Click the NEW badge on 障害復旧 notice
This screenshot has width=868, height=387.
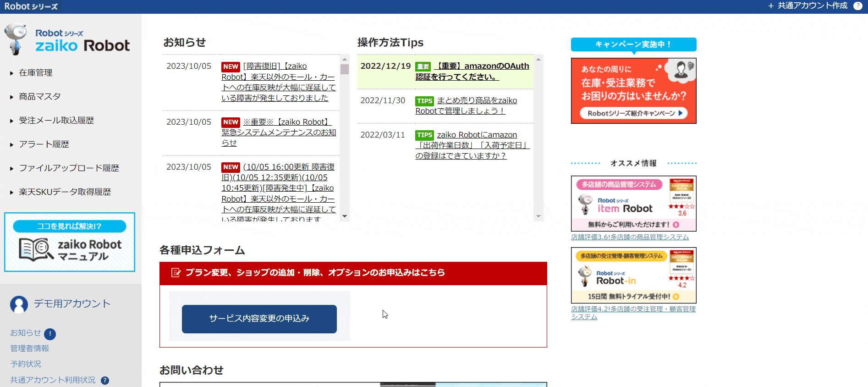tap(231, 67)
